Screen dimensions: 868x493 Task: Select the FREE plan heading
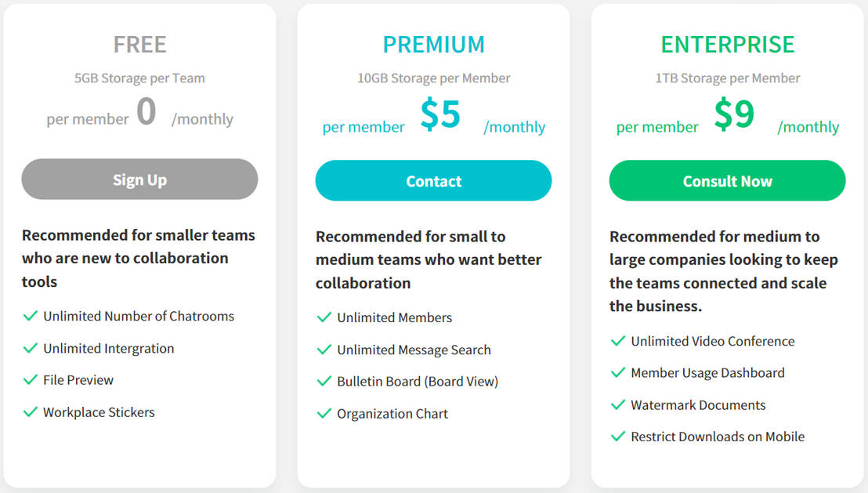click(x=139, y=45)
